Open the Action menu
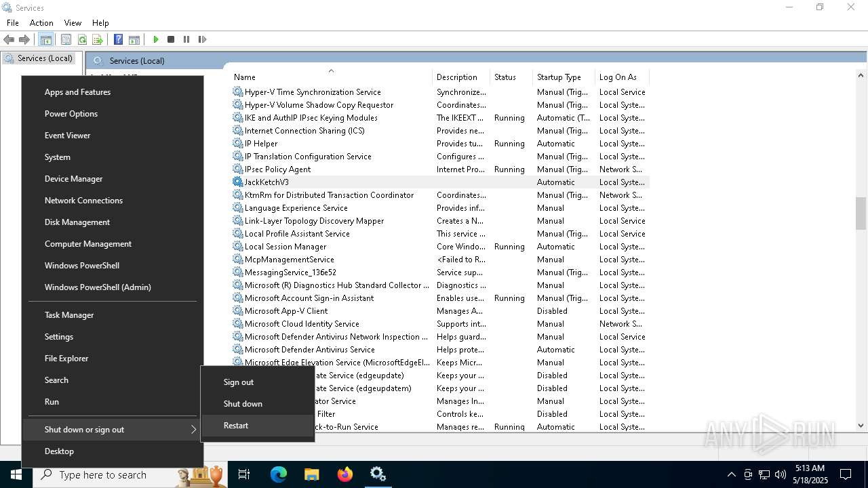868x488 pixels. click(x=41, y=22)
